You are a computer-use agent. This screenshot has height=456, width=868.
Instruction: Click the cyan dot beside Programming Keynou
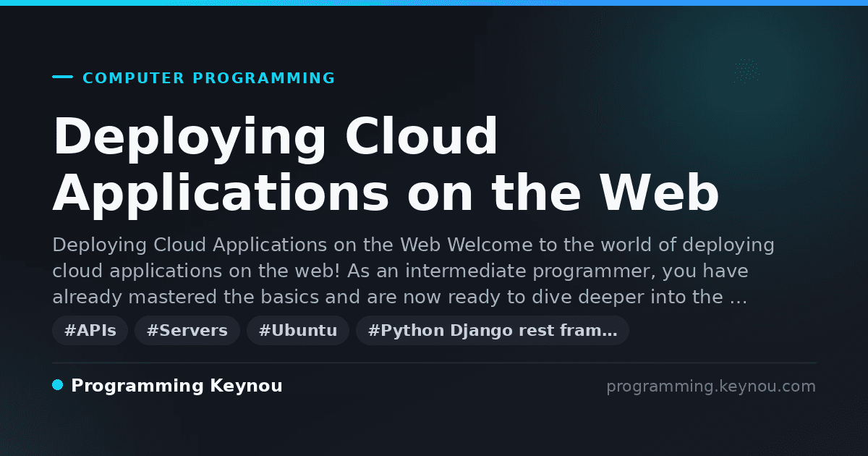point(58,385)
